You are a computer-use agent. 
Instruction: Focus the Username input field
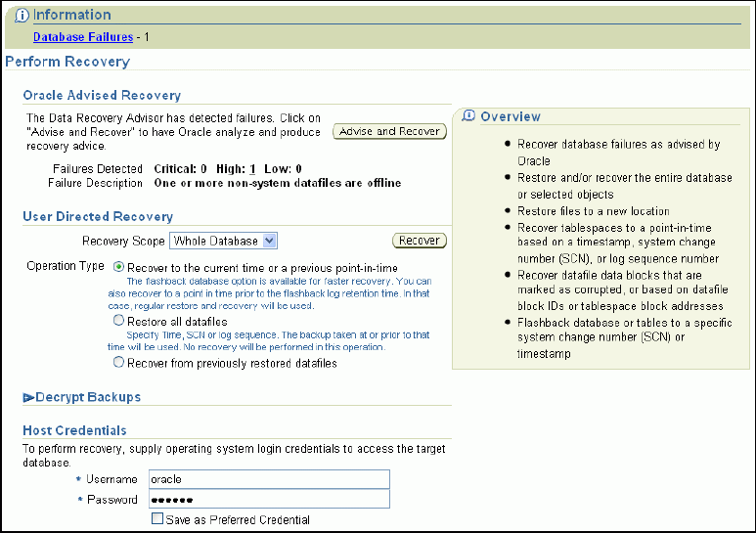268,479
